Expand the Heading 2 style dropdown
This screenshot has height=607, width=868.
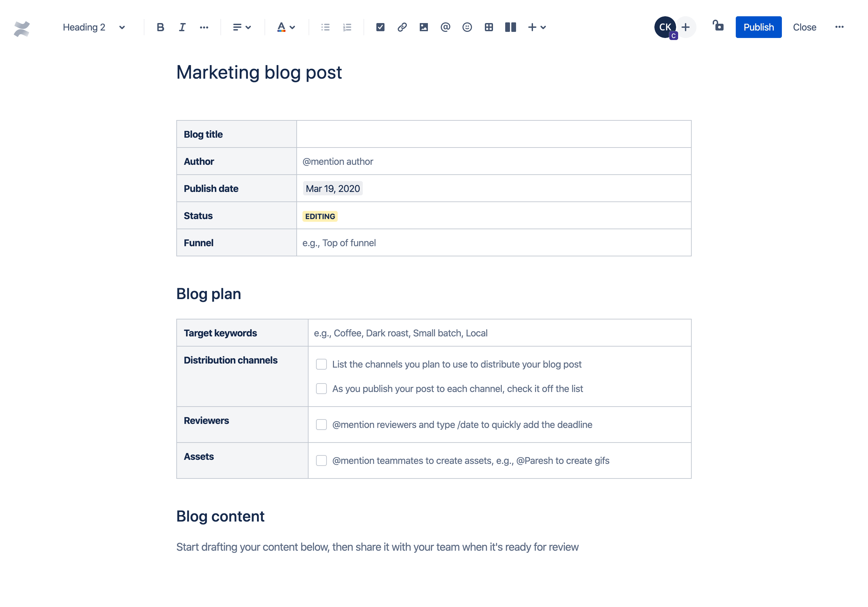coord(93,27)
